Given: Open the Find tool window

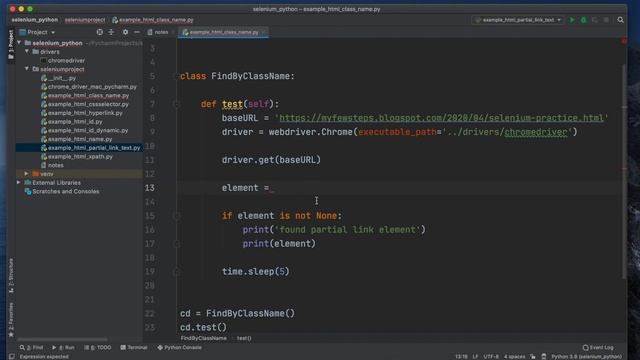Looking at the screenshot, I should 31,347.
